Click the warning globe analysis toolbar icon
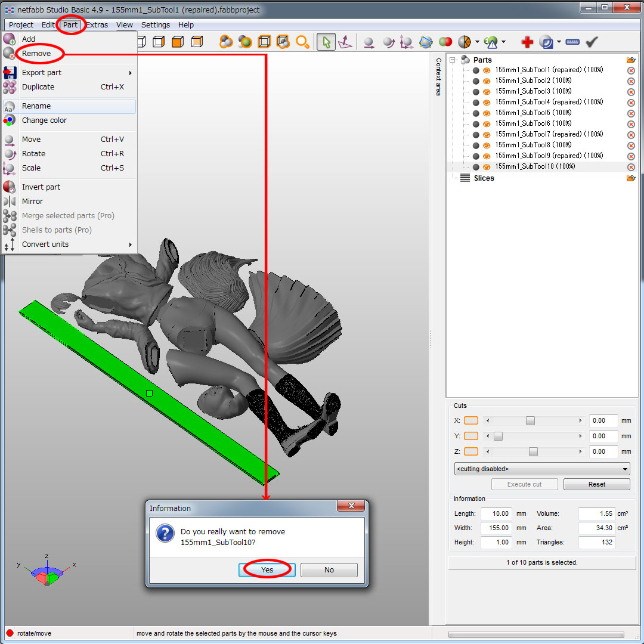The image size is (644, 644). pos(491,42)
